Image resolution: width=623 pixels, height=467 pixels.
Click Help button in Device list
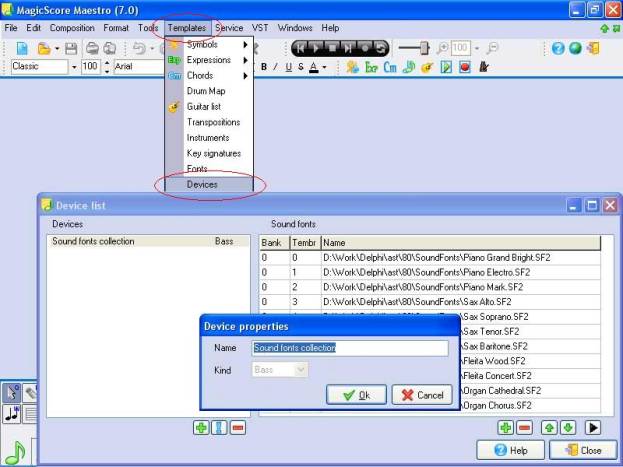(x=511, y=450)
